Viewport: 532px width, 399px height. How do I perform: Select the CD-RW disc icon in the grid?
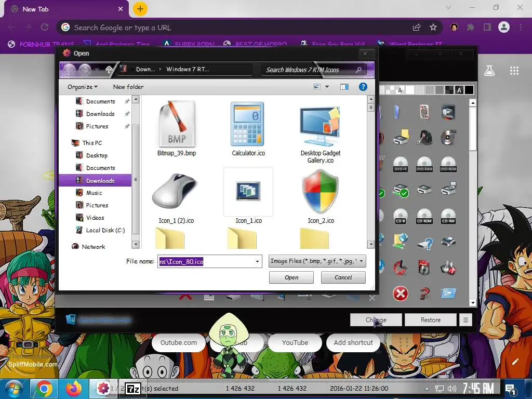(x=448, y=216)
